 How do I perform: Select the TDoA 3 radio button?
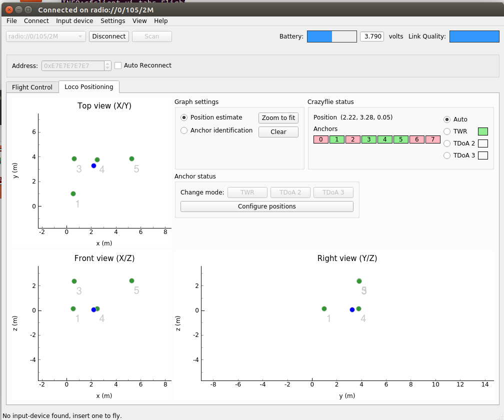[x=447, y=155]
